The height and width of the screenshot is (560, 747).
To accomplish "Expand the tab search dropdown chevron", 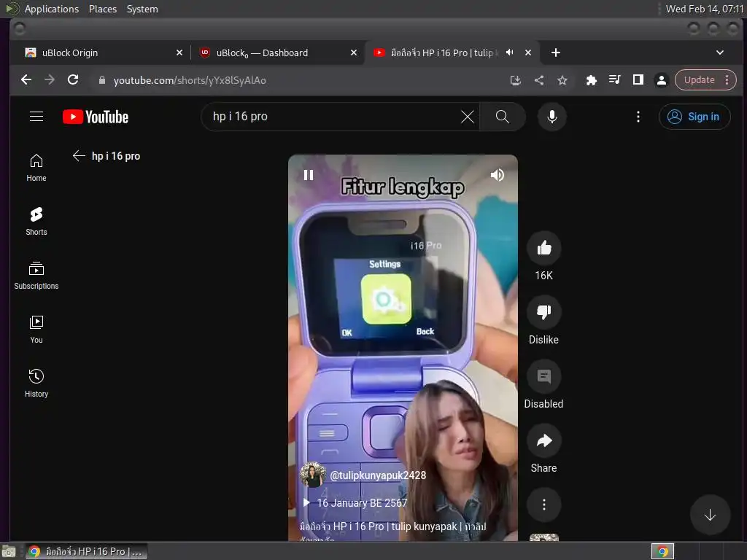I will (720, 52).
